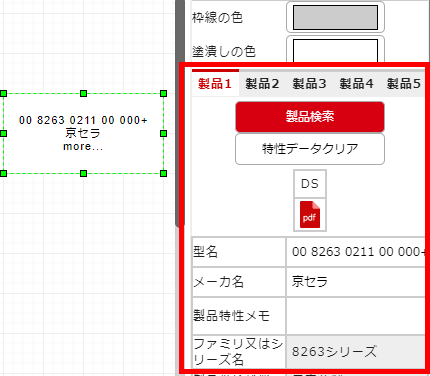This screenshot has height=376, width=430.
Task: Switch to the 製品2 tab
Action: point(262,84)
